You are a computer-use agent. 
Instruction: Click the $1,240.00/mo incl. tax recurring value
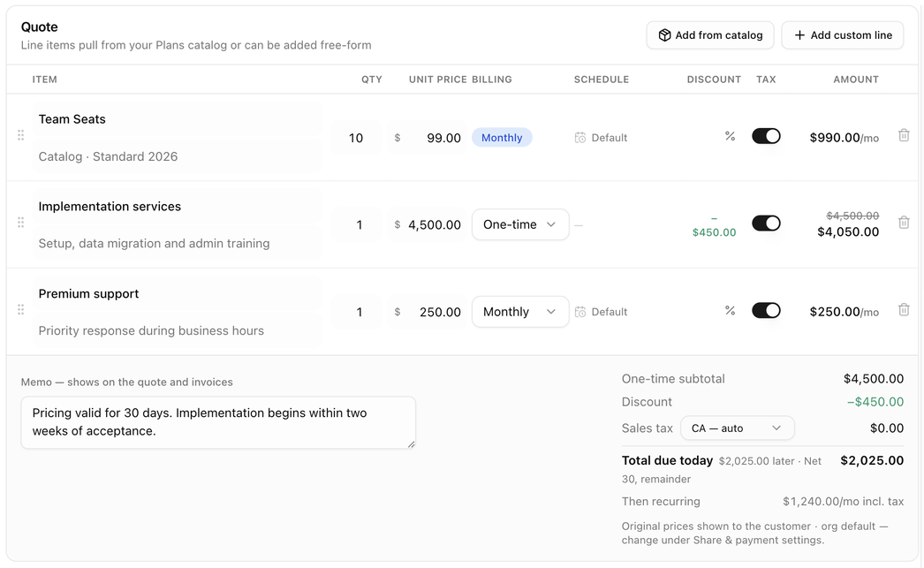843,502
